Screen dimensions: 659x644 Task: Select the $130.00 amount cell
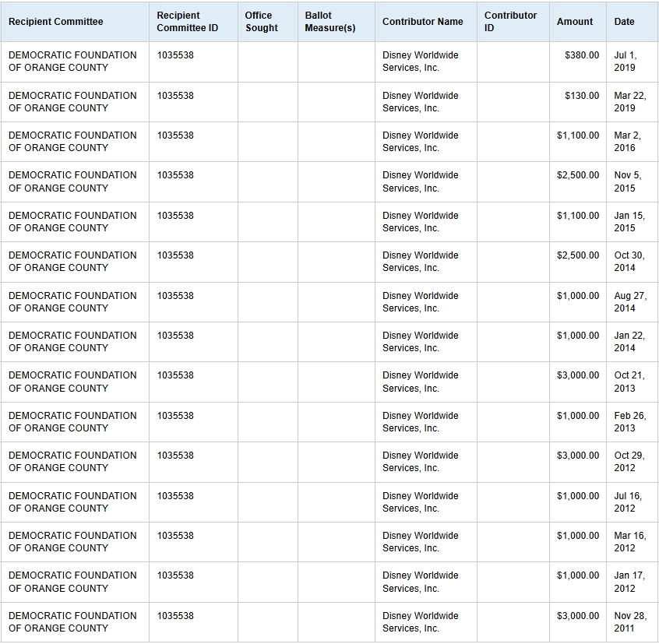click(x=582, y=96)
